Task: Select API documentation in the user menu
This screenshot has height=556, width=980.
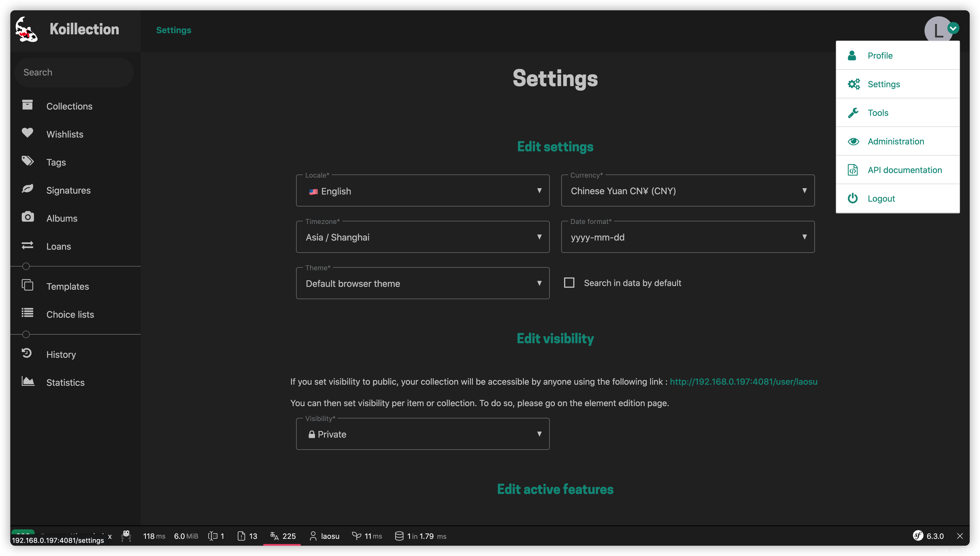Action: 898,170
